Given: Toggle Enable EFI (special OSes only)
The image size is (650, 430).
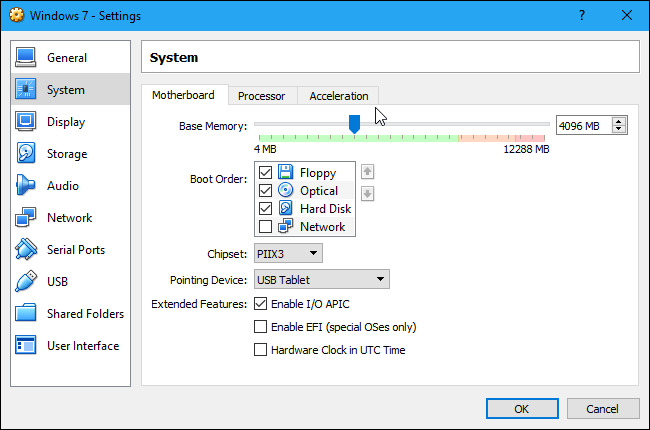Looking at the screenshot, I should pos(261,327).
